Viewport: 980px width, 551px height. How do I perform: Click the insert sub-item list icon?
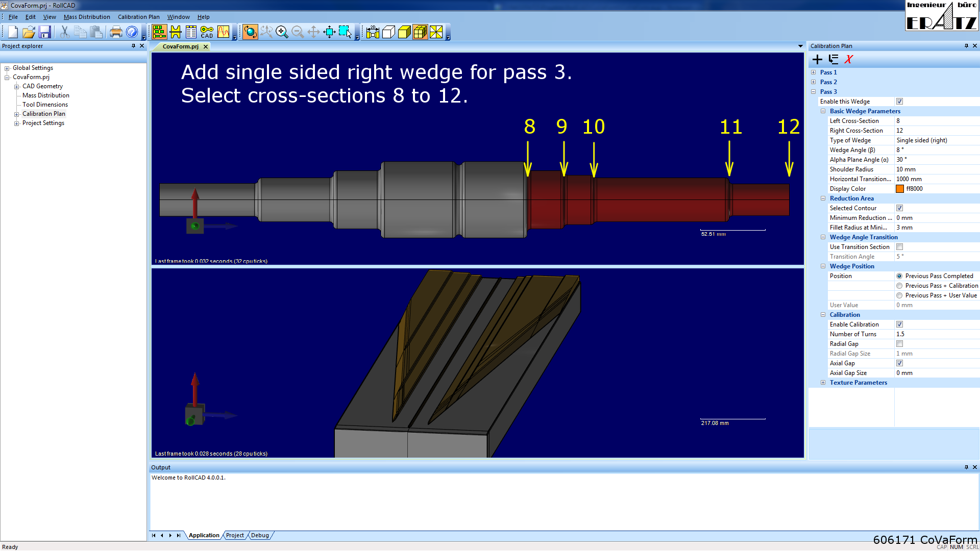(x=833, y=59)
